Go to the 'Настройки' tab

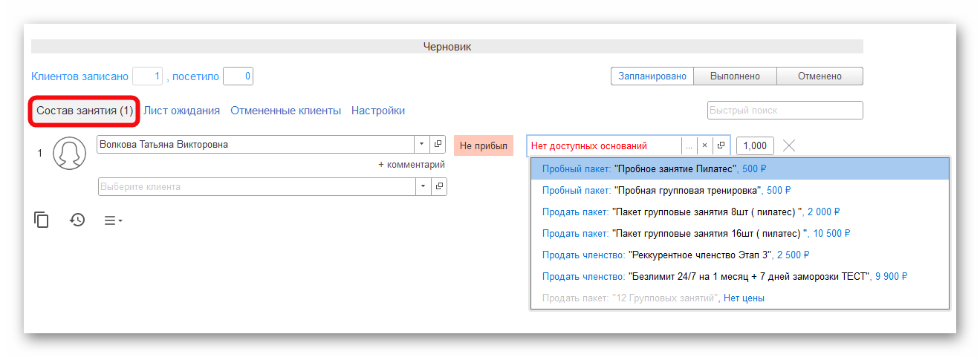pos(378,111)
